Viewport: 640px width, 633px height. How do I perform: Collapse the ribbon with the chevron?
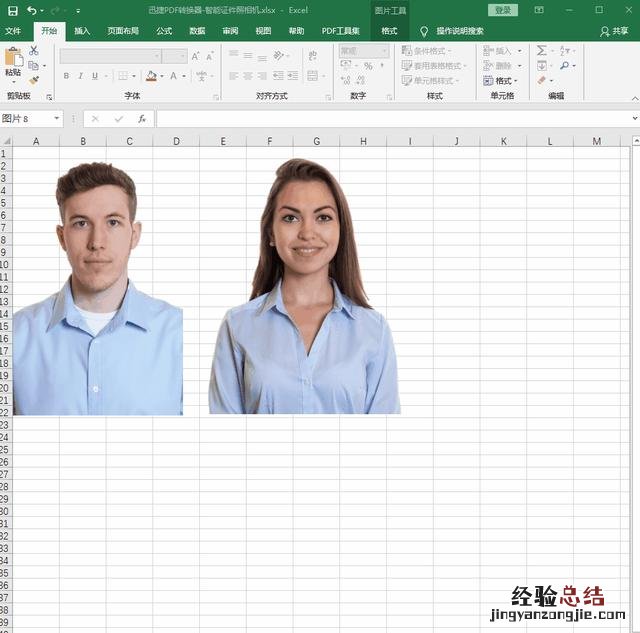pos(635,98)
